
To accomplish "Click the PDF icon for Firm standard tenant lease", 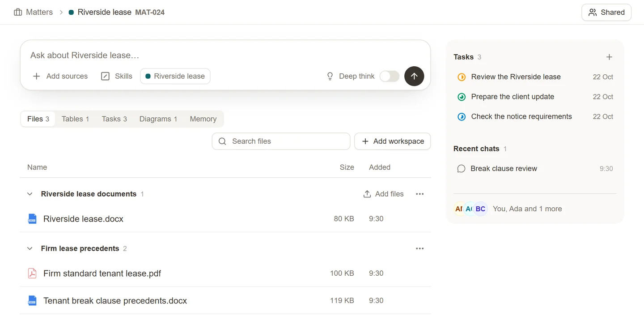I will 32,273.
